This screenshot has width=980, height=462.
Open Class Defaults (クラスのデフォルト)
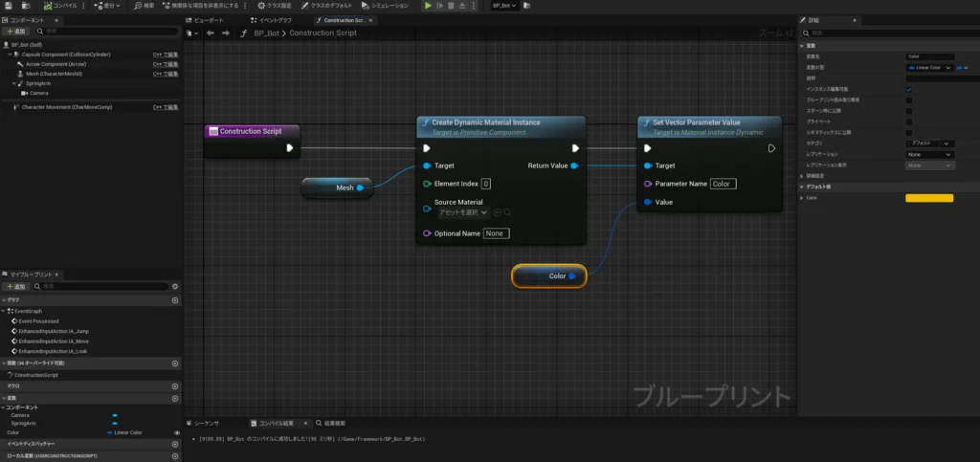click(327, 6)
